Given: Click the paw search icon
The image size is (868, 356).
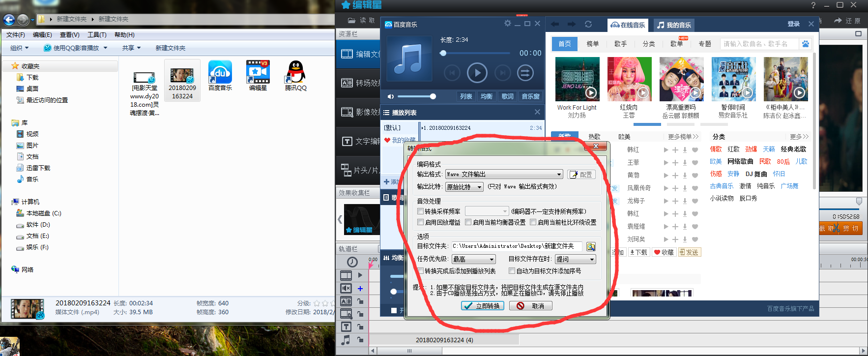Looking at the screenshot, I should pyautogui.click(x=806, y=44).
